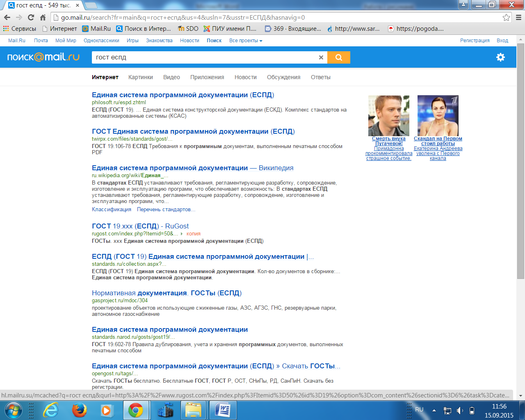Image resolution: width=525 pixels, height=420 pixels.
Task: Switch to the Приложения search tab
Action: [207, 77]
